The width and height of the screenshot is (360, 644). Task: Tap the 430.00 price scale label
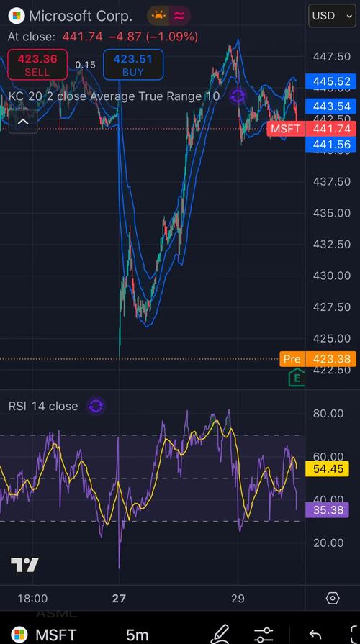(x=332, y=276)
